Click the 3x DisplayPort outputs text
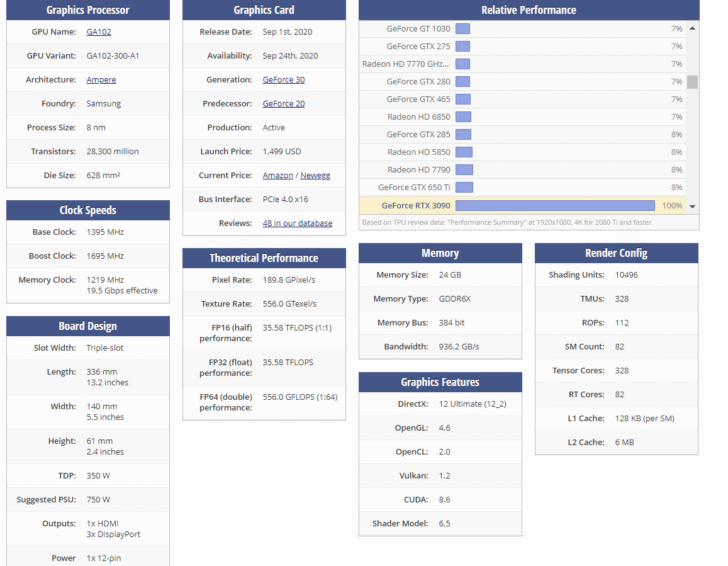 point(113,535)
